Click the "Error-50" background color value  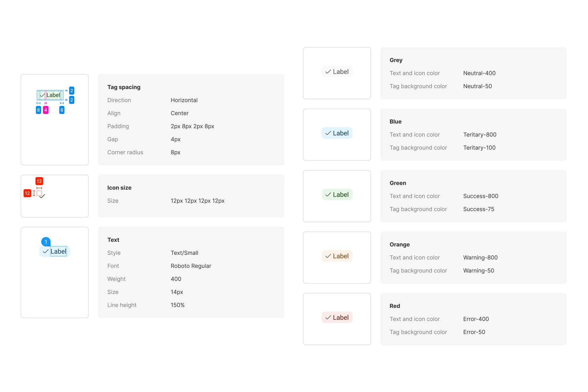coord(474,332)
